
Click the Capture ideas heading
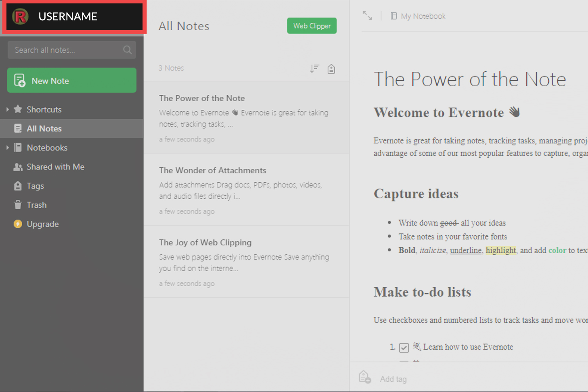pos(416,194)
